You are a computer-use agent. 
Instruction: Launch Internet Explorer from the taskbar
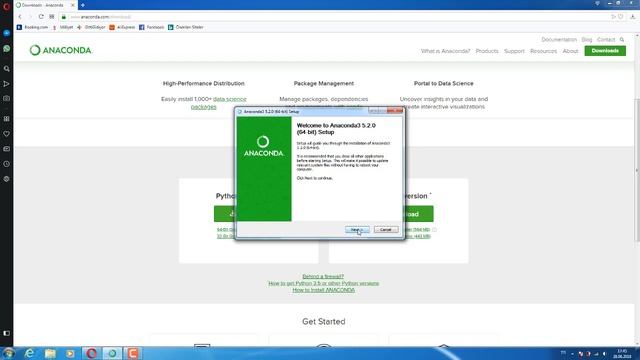click(29, 353)
